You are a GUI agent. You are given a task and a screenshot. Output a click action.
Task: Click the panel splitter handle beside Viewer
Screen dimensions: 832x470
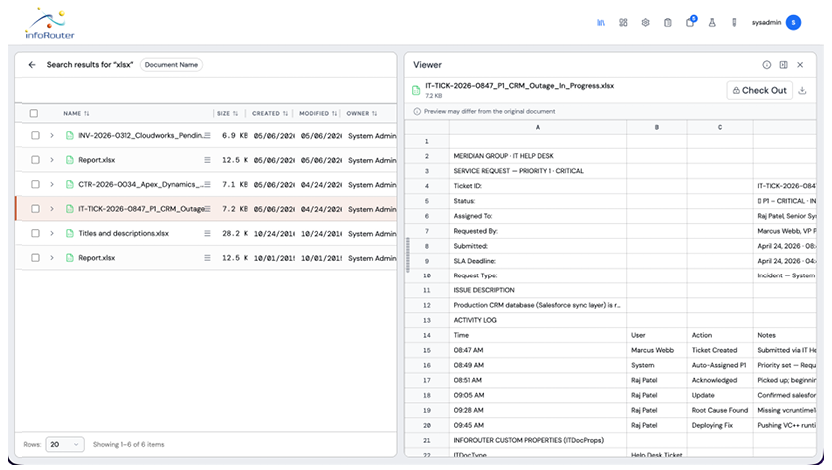coord(408,255)
